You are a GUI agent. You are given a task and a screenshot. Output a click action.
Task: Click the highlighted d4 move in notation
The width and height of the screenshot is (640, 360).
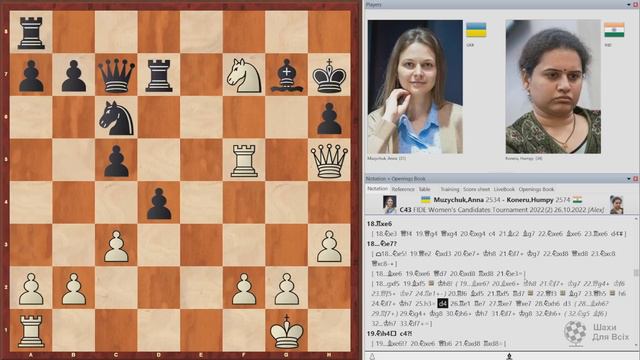pyautogui.click(x=442, y=303)
